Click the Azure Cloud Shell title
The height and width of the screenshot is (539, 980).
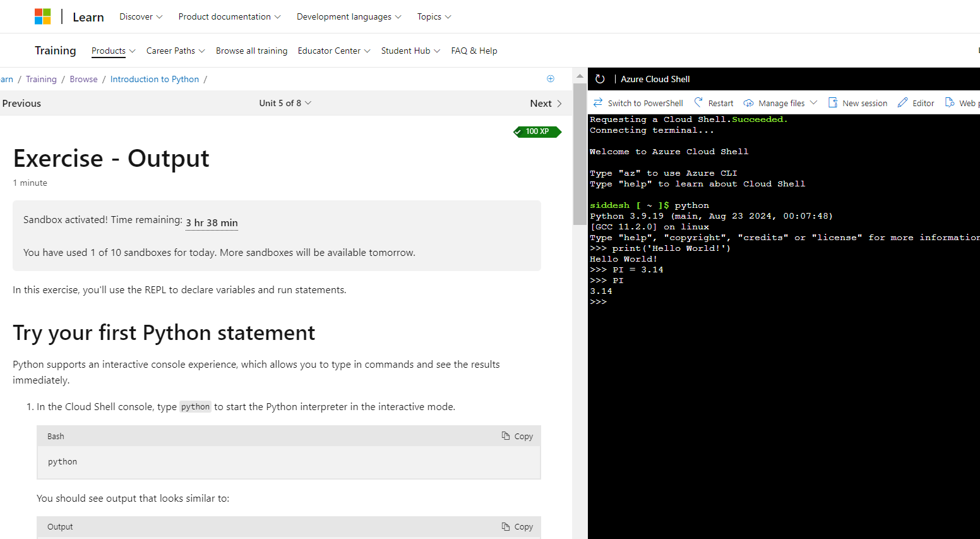[x=655, y=79]
